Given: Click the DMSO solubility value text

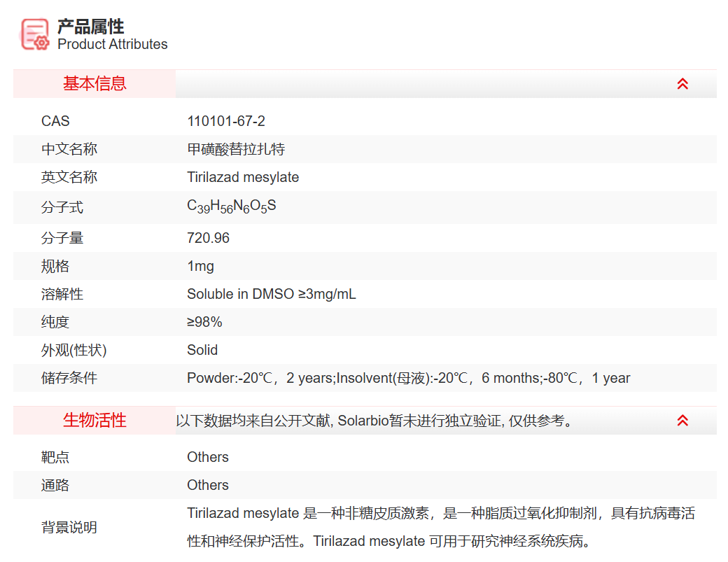Looking at the screenshot, I should [x=271, y=294].
